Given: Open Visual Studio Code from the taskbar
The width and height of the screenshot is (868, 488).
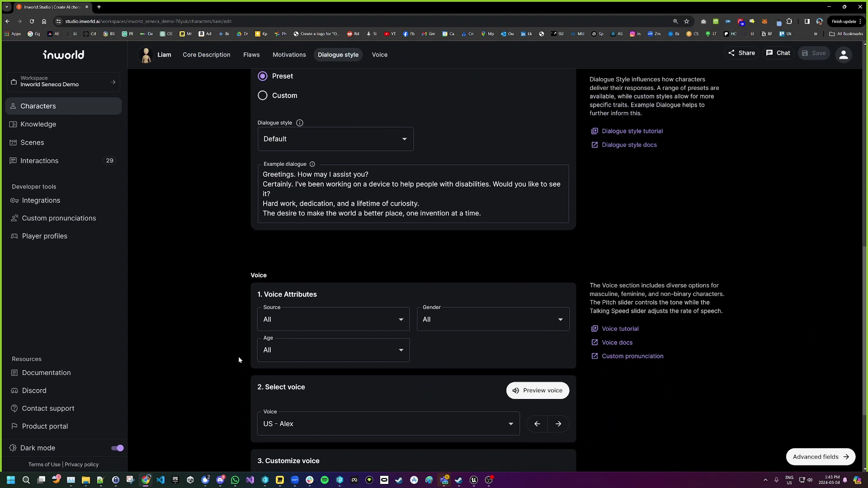Looking at the screenshot, I should (160, 480).
